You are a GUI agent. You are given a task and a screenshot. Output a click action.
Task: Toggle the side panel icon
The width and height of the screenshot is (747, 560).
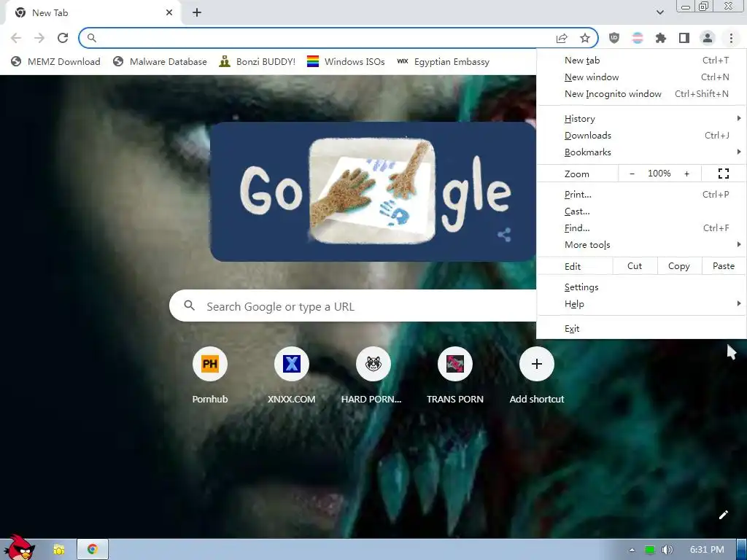click(x=684, y=38)
